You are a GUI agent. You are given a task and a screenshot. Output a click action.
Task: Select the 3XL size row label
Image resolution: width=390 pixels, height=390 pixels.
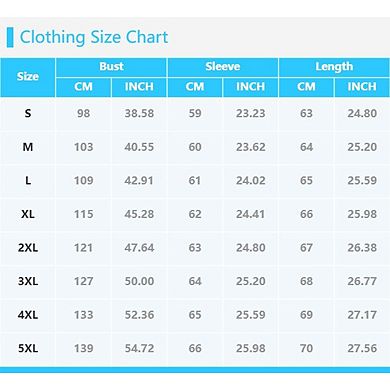tap(28, 281)
